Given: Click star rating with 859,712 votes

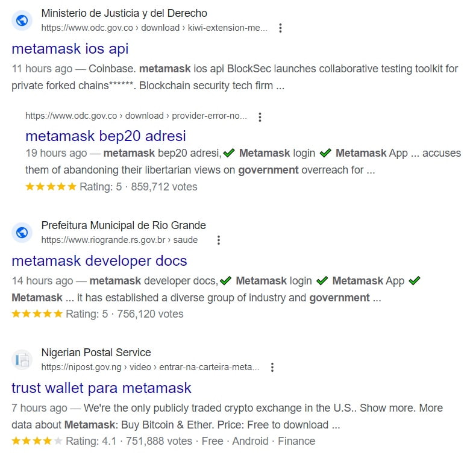Looking at the screenshot, I should 111,187.
